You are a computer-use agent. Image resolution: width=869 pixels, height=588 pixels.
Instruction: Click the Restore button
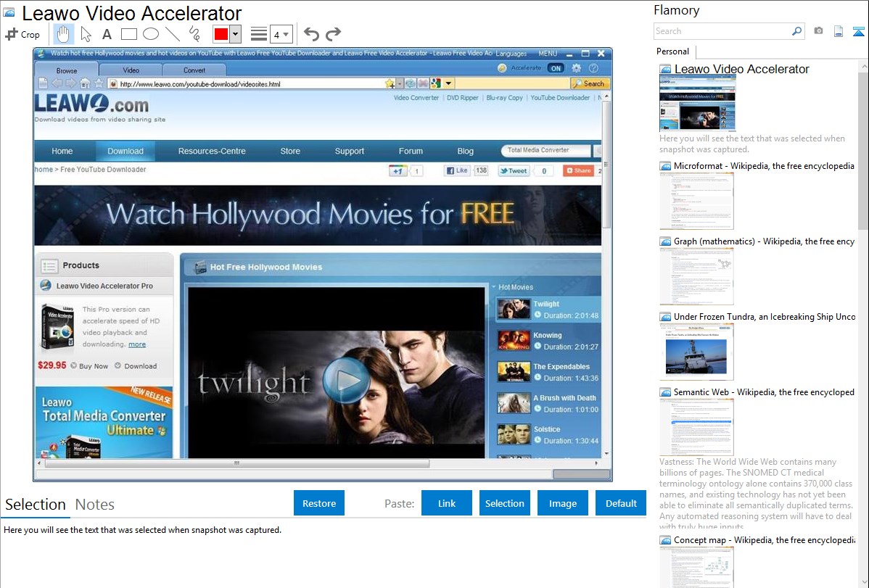[x=319, y=503]
